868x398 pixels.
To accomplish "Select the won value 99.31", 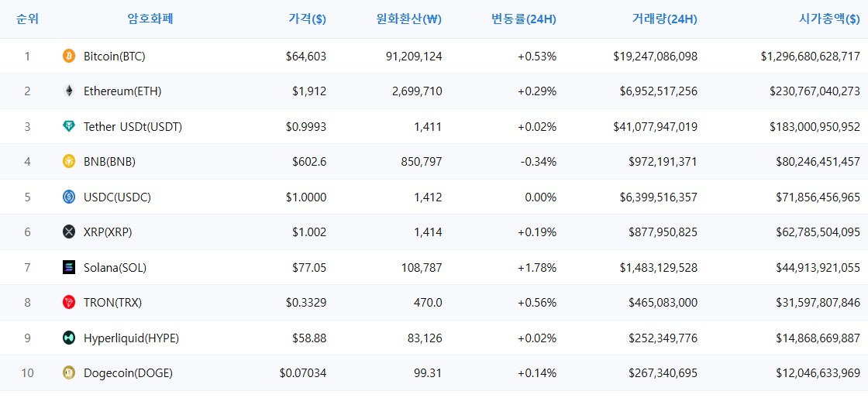I will 429,373.
